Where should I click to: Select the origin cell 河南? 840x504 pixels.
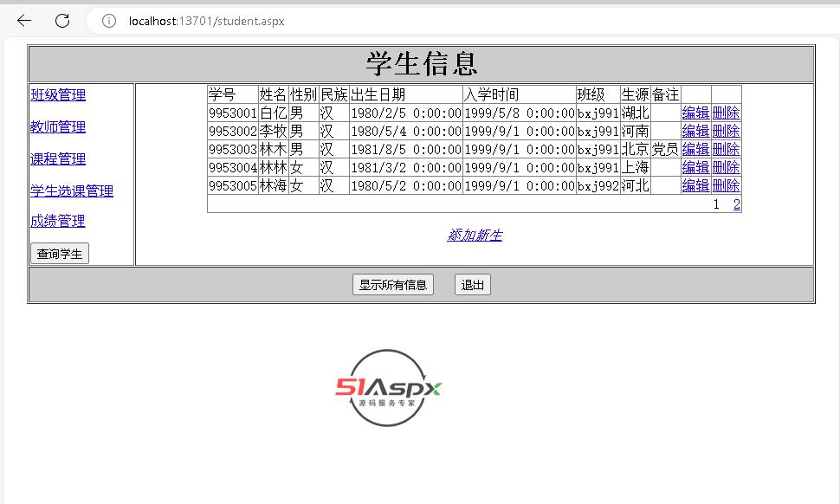coord(636,132)
